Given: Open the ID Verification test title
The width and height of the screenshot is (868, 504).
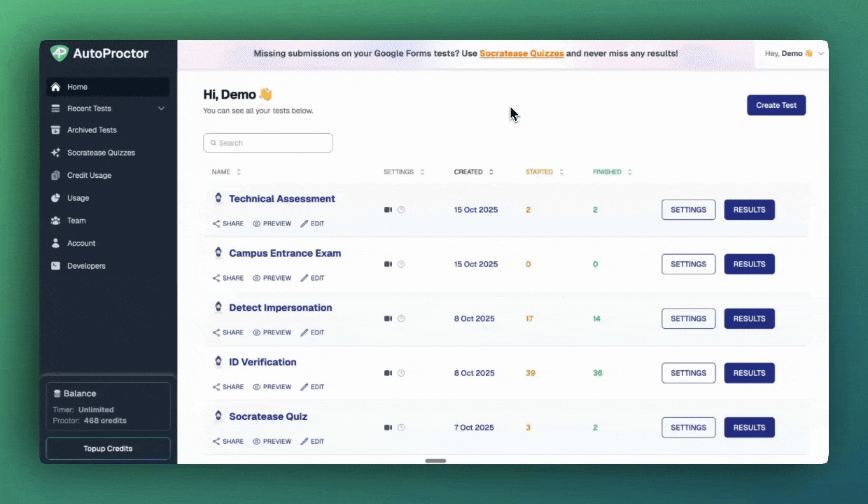Looking at the screenshot, I should click(262, 362).
